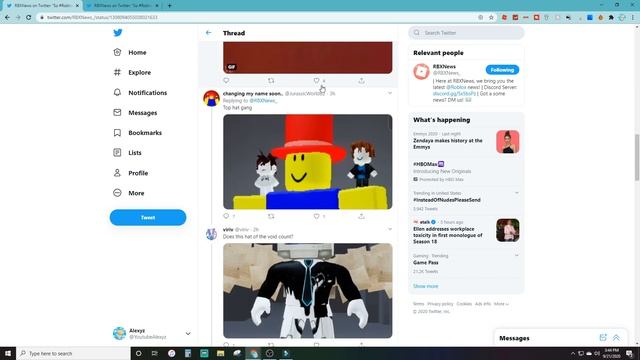Go back in browser history
The width and height of the screenshot is (640, 360).
pos(7,18)
